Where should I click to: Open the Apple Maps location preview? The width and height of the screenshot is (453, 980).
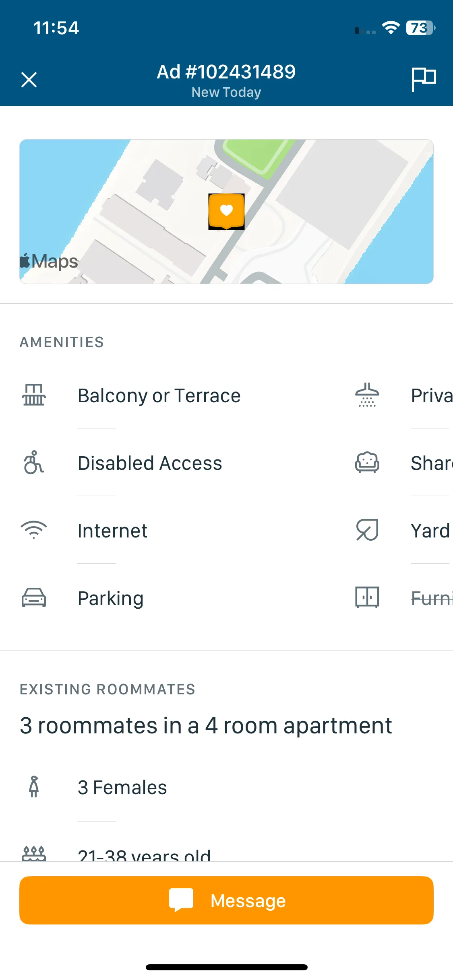[x=226, y=212]
